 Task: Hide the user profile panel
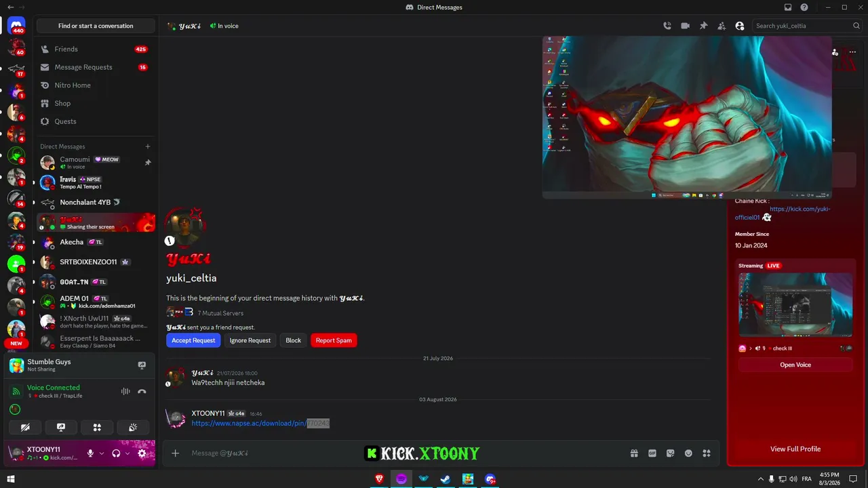pyautogui.click(x=740, y=26)
